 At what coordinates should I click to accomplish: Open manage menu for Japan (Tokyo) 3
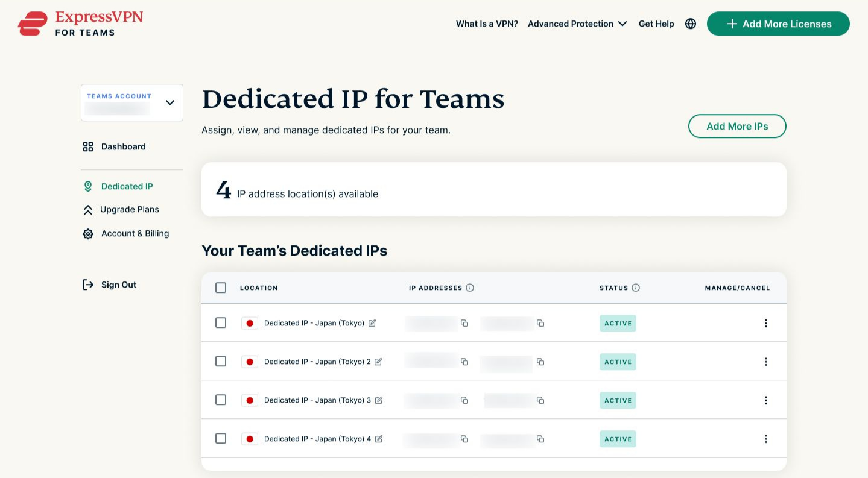tap(766, 400)
